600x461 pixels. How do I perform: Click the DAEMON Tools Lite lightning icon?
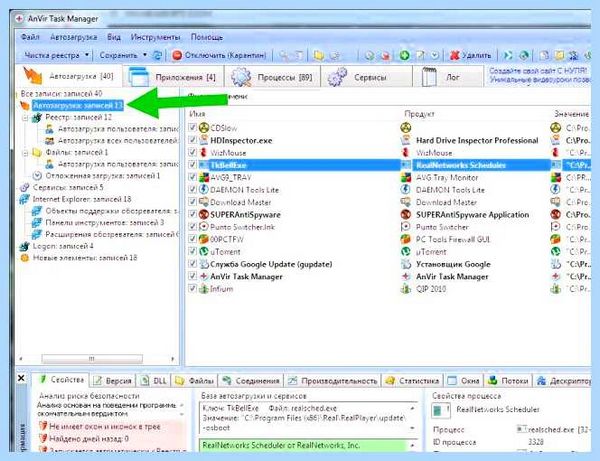(x=204, y=189)
